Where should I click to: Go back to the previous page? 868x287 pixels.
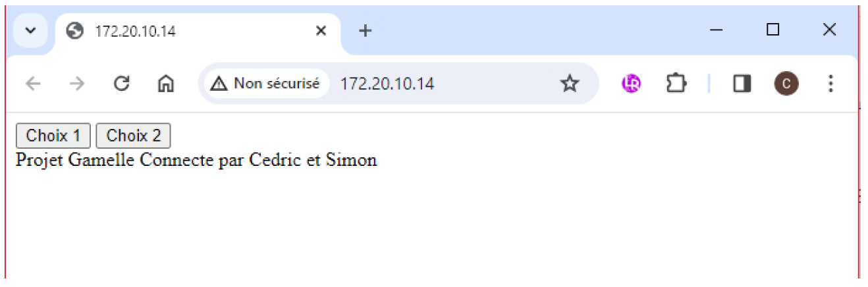[x=33, y=84]
